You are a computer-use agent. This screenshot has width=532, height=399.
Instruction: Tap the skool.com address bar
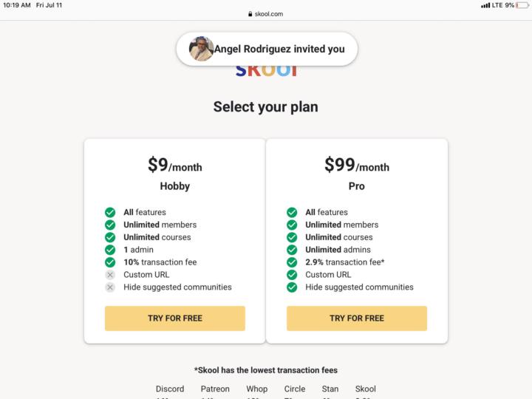266,14
